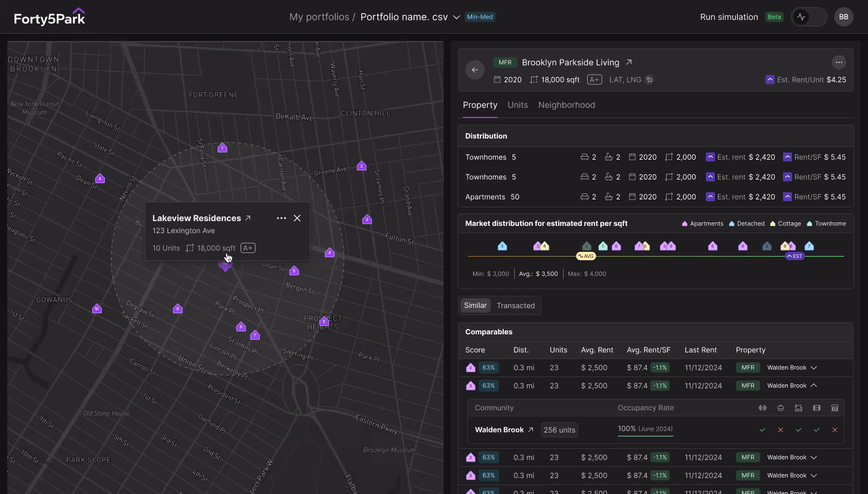Click the storefront amenity icon in Walden Brook row

835,408
